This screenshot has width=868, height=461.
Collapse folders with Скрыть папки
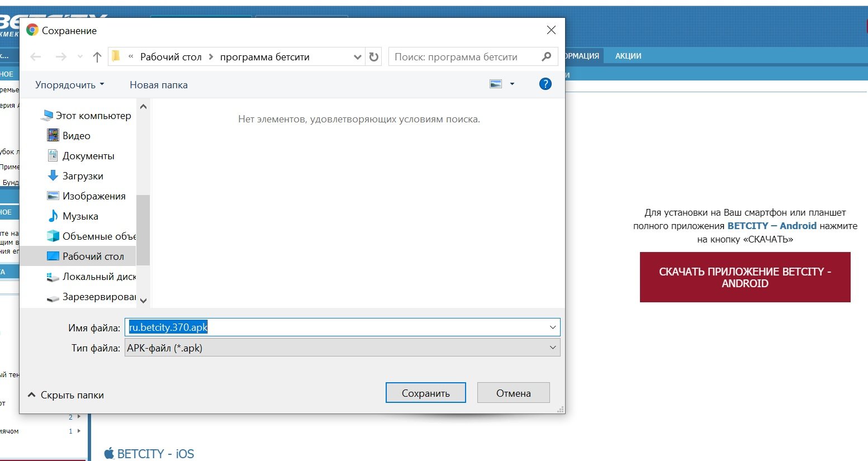tap(66, 395)
